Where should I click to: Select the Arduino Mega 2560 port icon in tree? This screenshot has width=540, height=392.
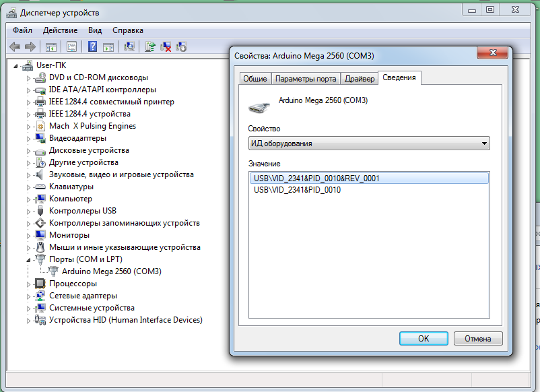[x=53, y=271]
